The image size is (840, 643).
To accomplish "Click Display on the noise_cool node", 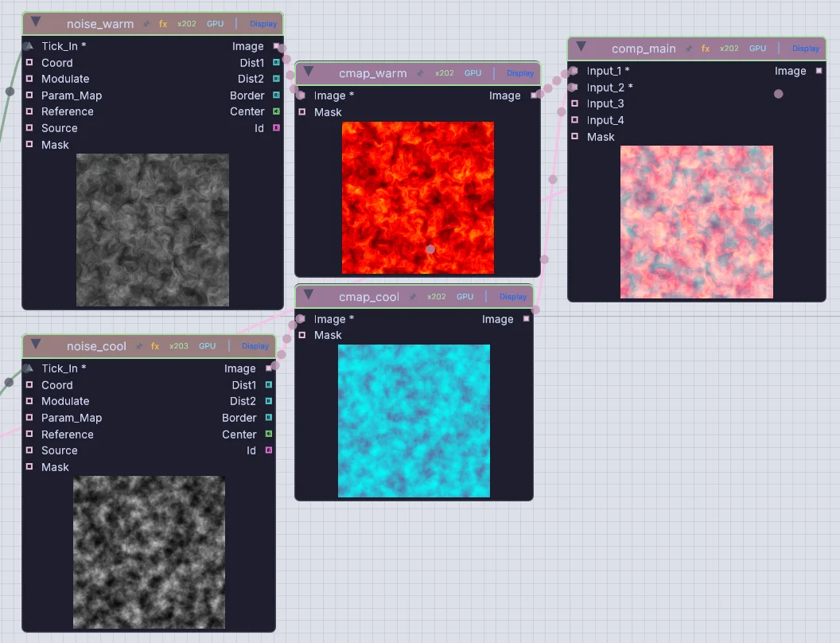I will tap(255, 346).
